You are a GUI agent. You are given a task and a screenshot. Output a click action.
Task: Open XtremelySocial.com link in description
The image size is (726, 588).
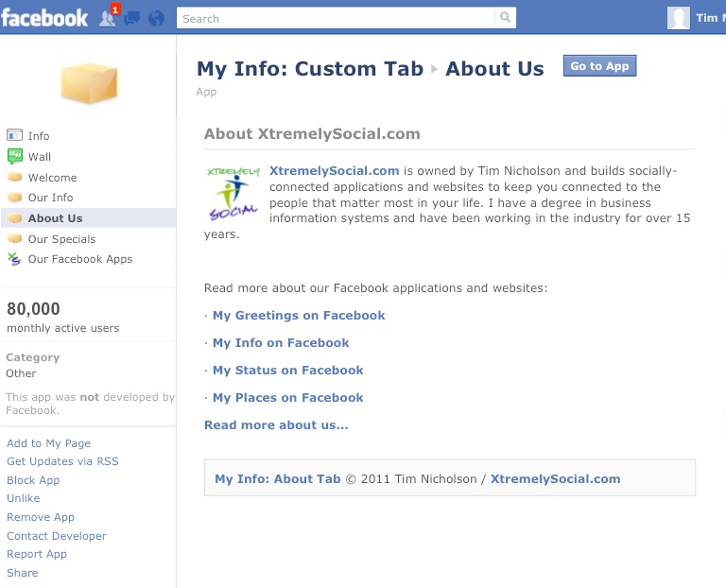[334, 171]
